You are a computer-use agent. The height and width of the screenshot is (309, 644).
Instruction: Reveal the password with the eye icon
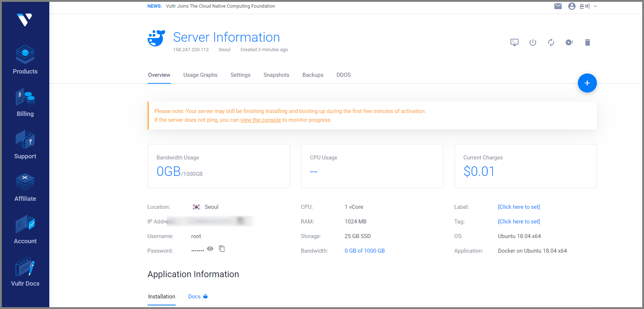coord(210,249)
